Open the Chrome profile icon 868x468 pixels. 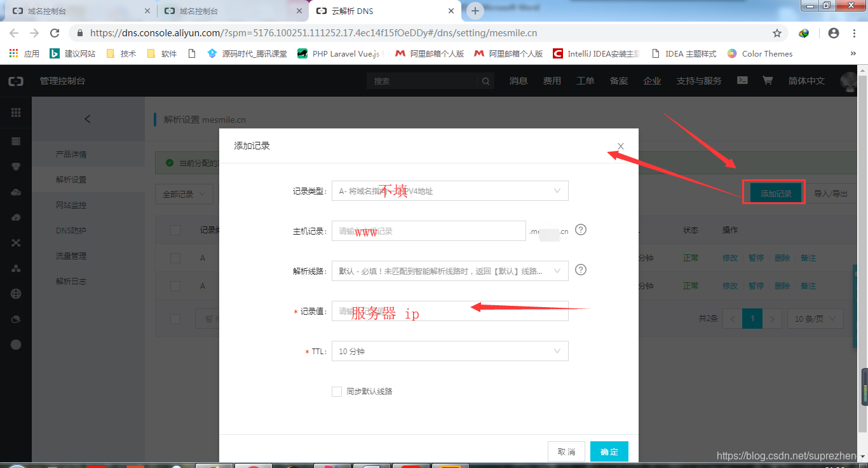coord(834,33)
